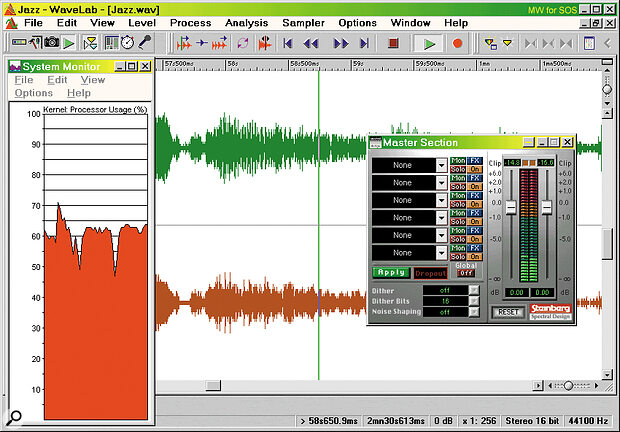Screen dimensions: 620x432
Task: Open the sixth None effect slot dropdown
Action: [442, 253]
